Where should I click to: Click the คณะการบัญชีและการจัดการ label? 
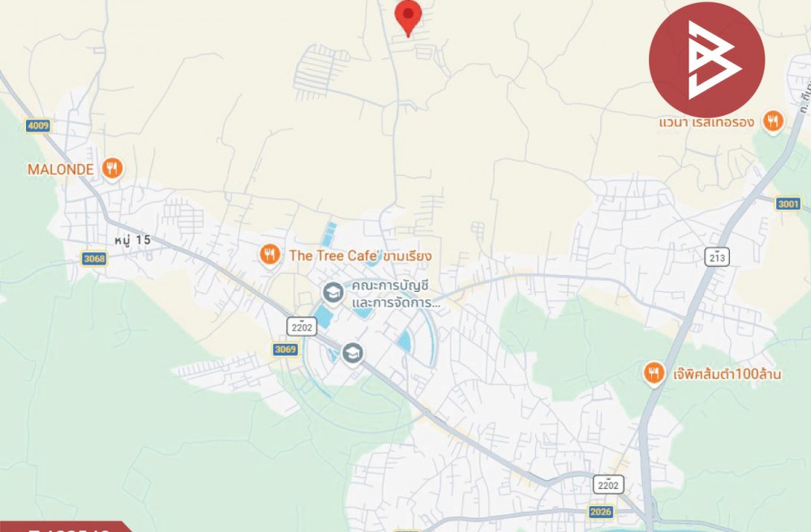[x=397, y=294]
